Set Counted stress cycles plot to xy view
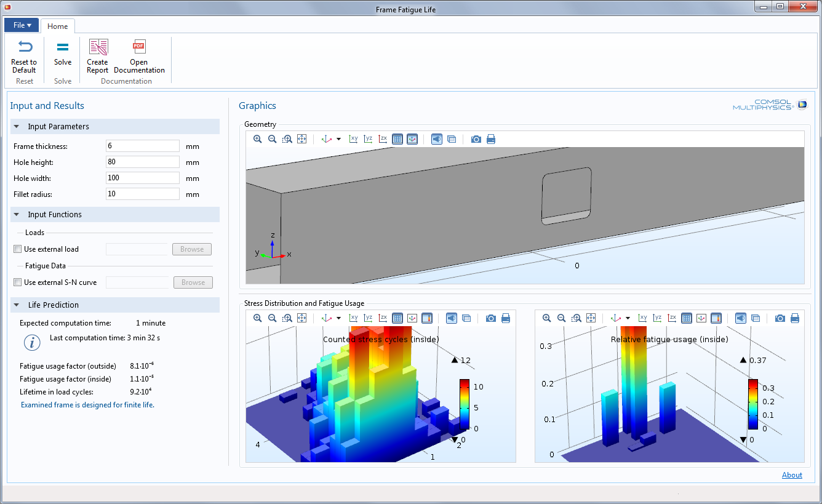 [x=353, y=318]
